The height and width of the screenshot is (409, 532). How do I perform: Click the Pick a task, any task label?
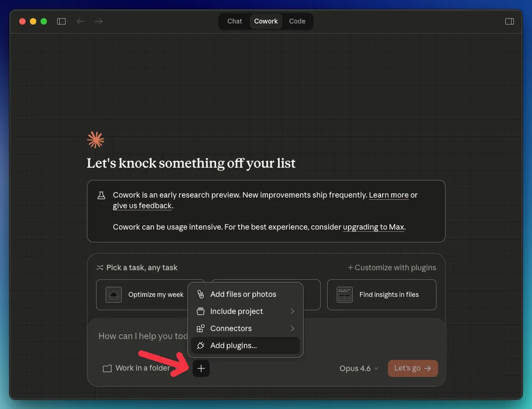142,268
